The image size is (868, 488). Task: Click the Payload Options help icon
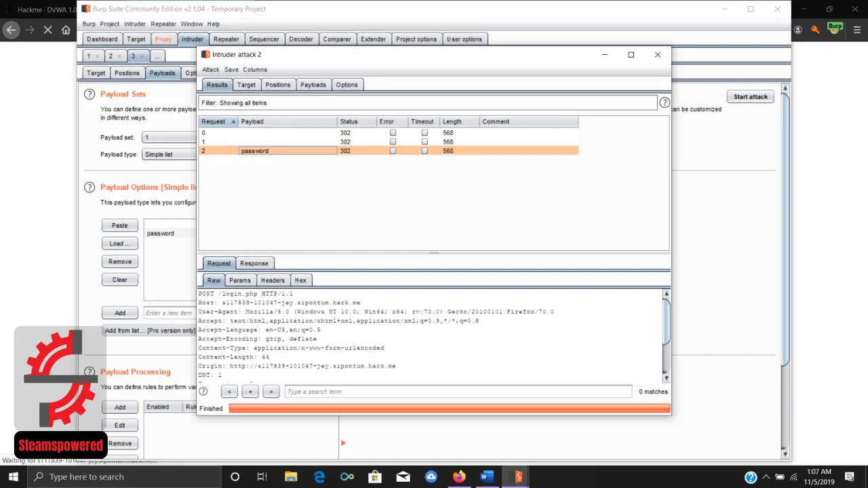[89, 187]
